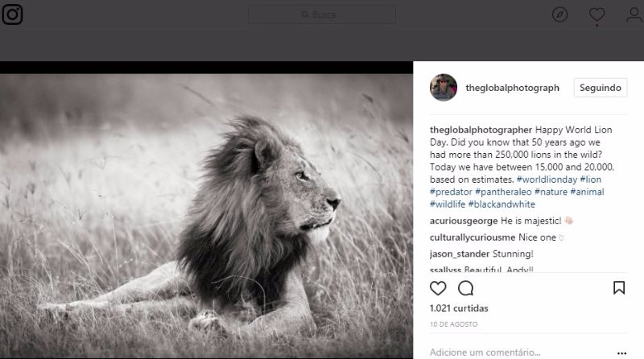
Task: Click theglobalphotograph profile avatar
Action: point(444,88)
